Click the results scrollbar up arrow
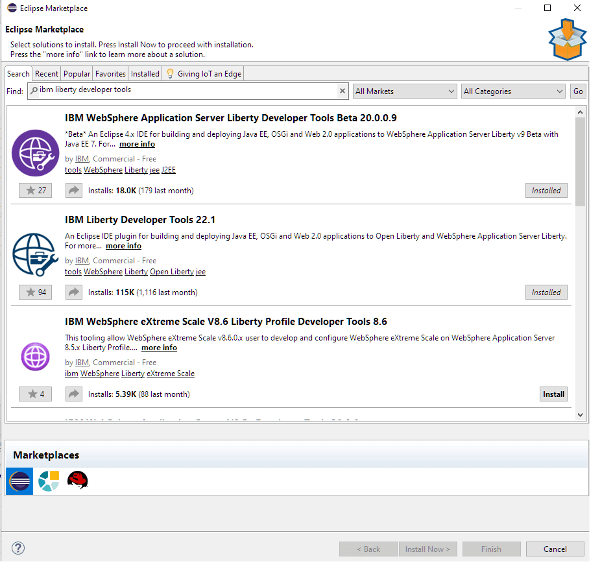 [x=580, y=112]
